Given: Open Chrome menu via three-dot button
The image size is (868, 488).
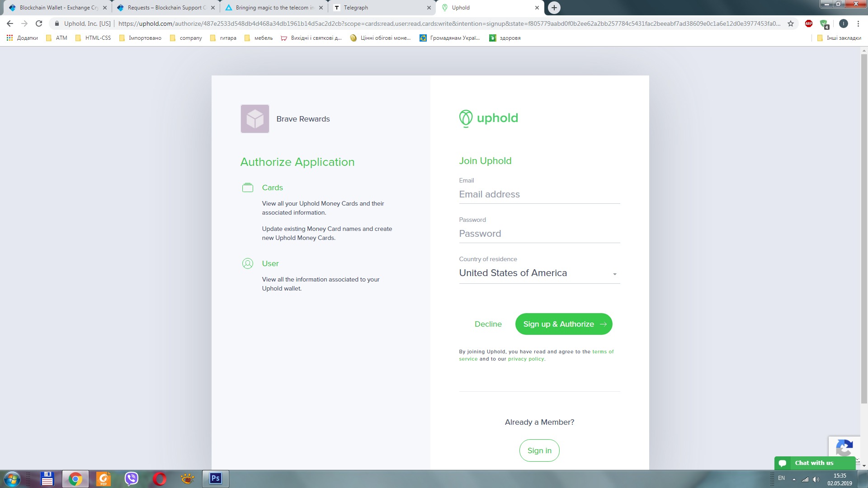Looking at the screenshot, I should tap(858, 23).
